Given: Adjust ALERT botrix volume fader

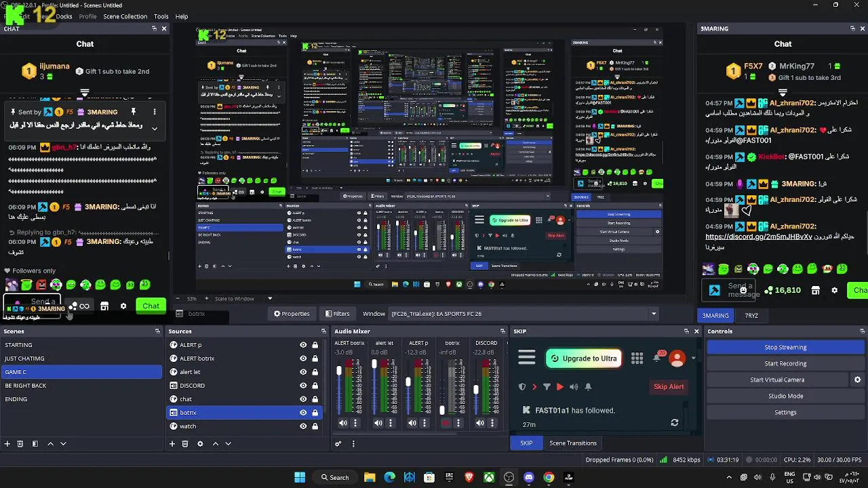Looking at the screenshot, I should 339,371.
